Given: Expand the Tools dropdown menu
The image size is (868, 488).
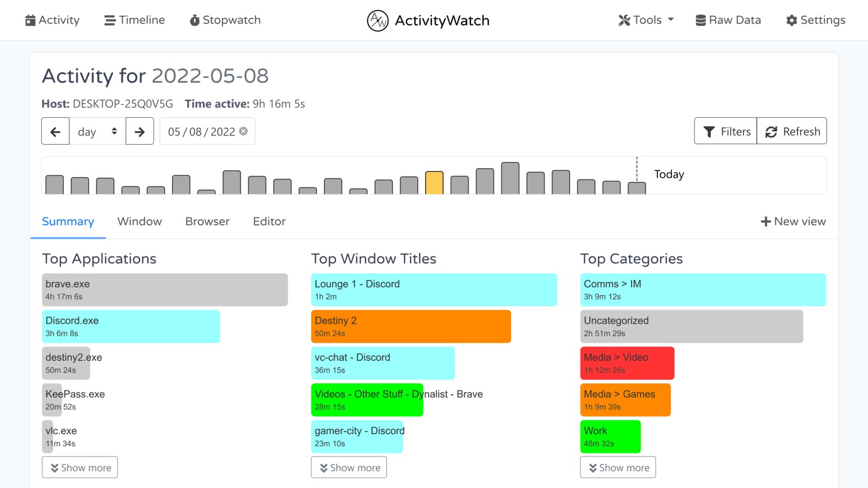Looking at the screenshot, I should [x=646, y=20].
